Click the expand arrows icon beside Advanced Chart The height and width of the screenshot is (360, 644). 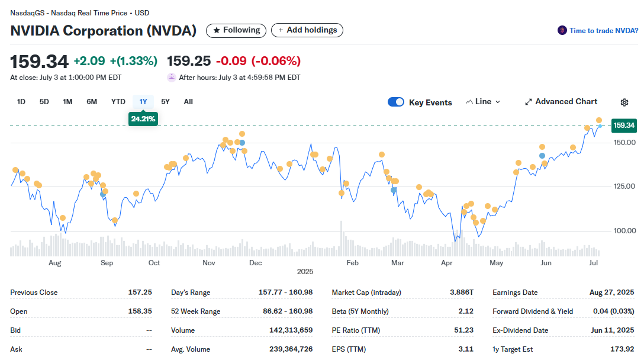[x=529, y=102]
